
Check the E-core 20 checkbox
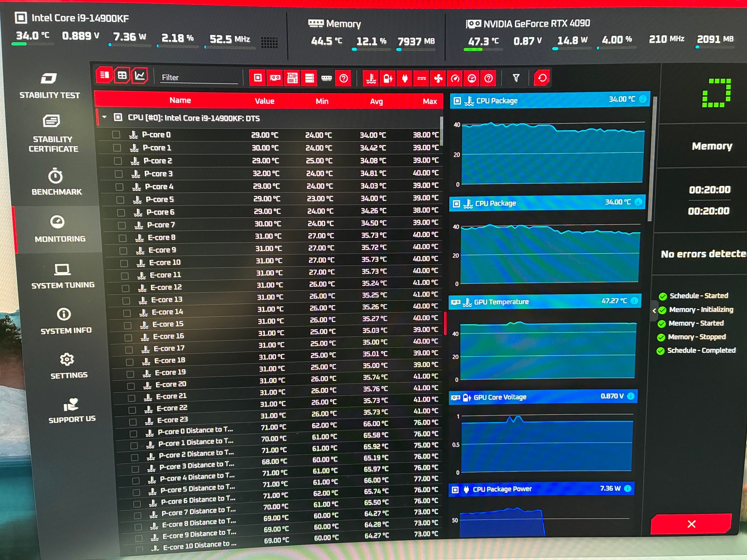[131, 386]
